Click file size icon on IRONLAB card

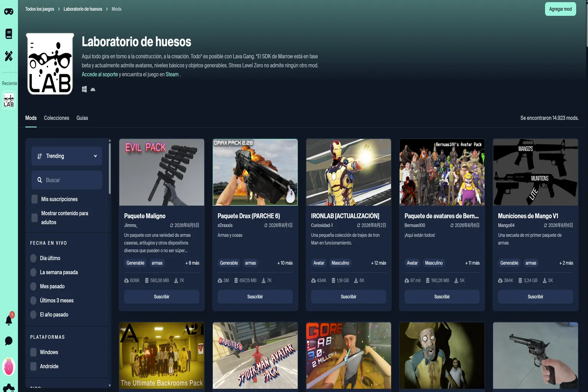(333, 281)
